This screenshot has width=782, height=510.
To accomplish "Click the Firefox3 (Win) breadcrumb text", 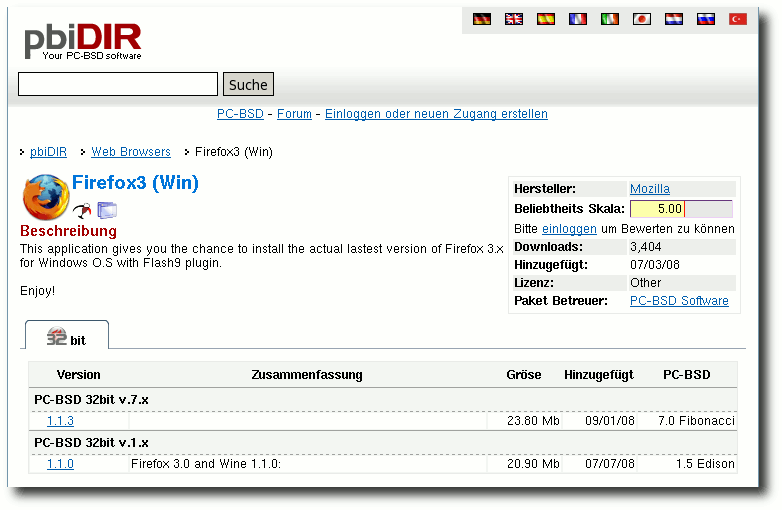I will tap(234, 152).
